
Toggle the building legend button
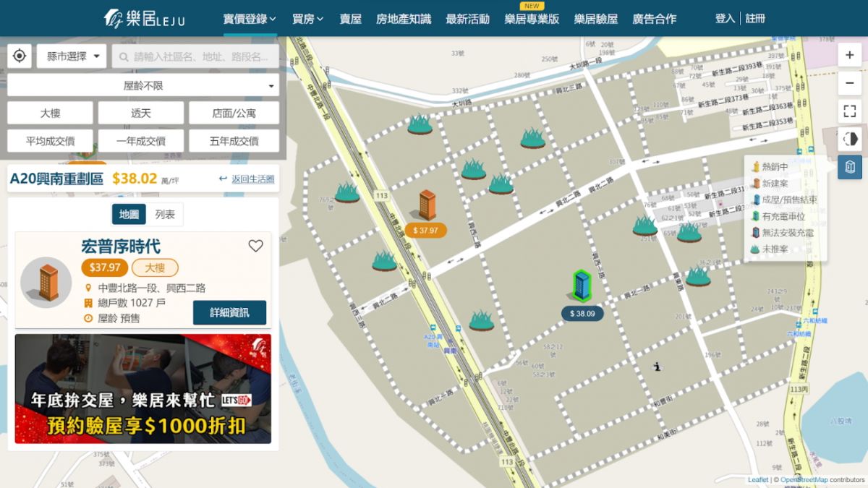tap(850, 167)
